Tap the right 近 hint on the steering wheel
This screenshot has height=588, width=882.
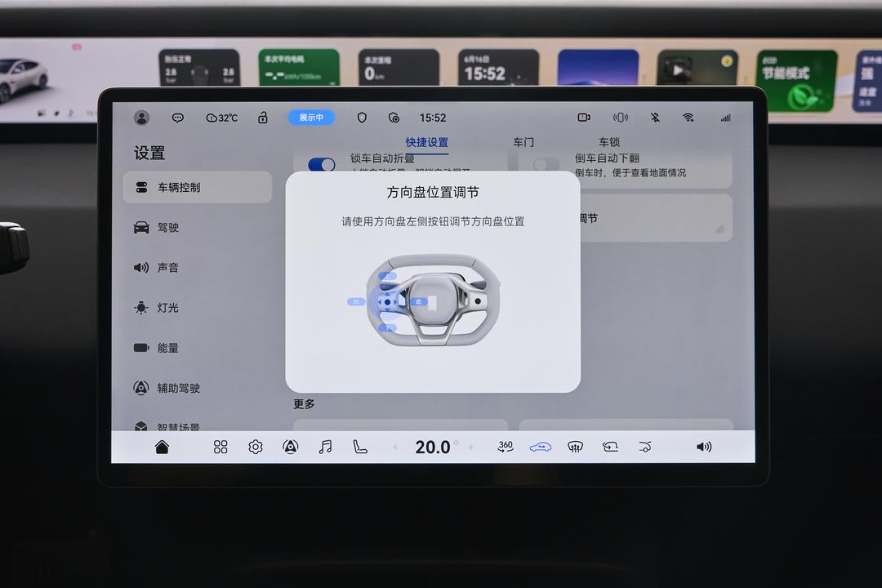(418, 301)
